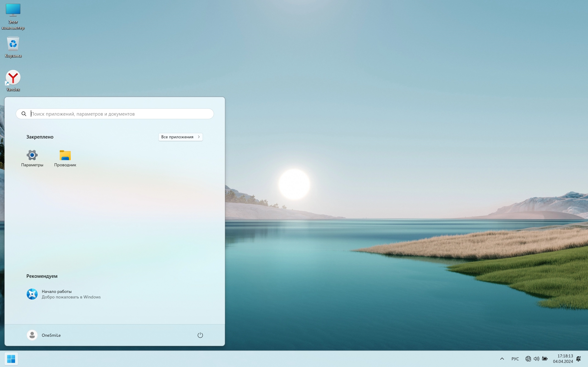This screenshot has width=588, height=367.
Task: Select the Этот компьютер desktop icon
Action: (13, 10)
